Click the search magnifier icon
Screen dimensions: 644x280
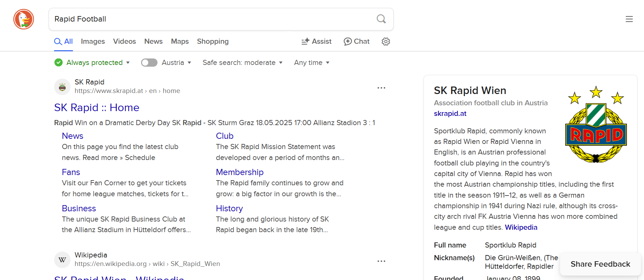click(381, 19)
